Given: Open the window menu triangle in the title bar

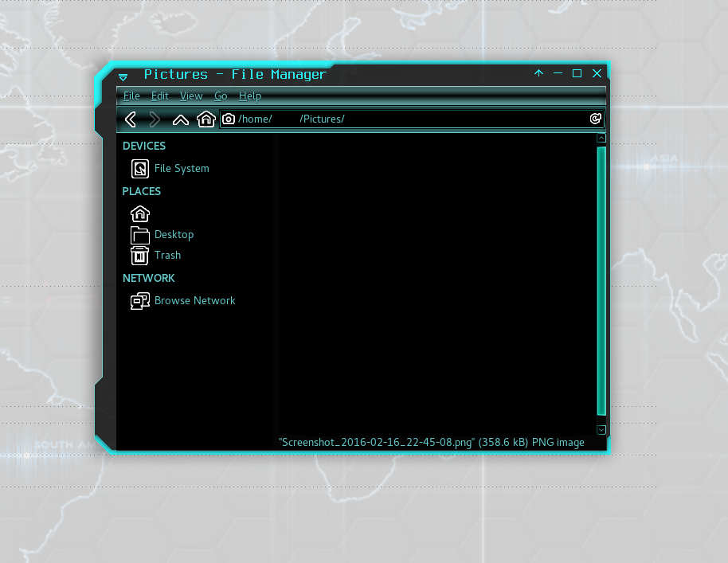Looking at the screenshot, I should [x=123, y=76].
